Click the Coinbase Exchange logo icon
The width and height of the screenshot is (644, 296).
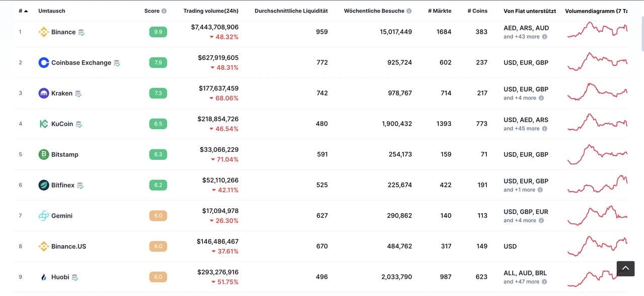(44, 63)
